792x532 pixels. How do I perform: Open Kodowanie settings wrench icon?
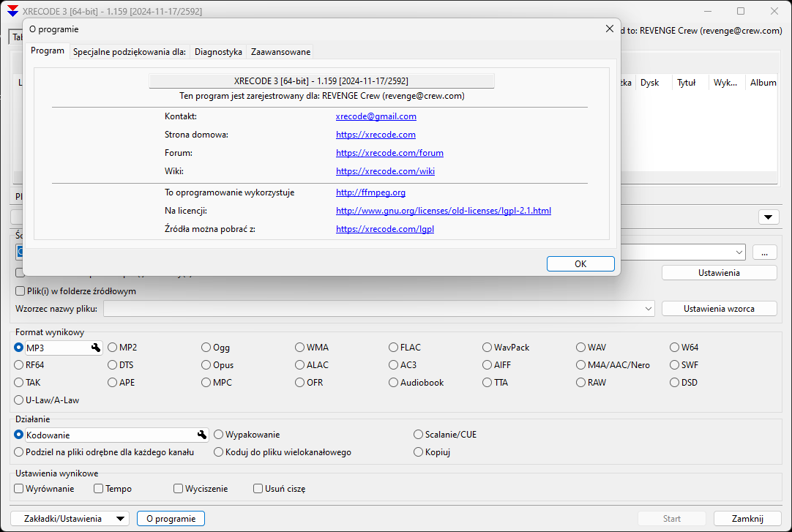pos(201,435)
